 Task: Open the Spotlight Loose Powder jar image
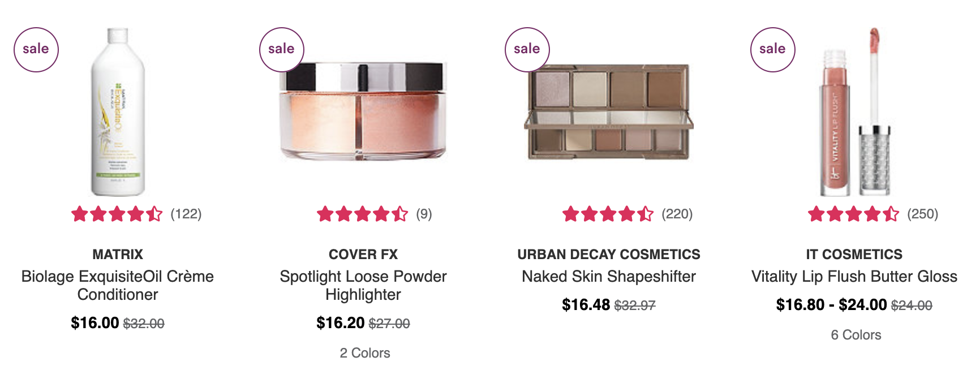(363, 111)
